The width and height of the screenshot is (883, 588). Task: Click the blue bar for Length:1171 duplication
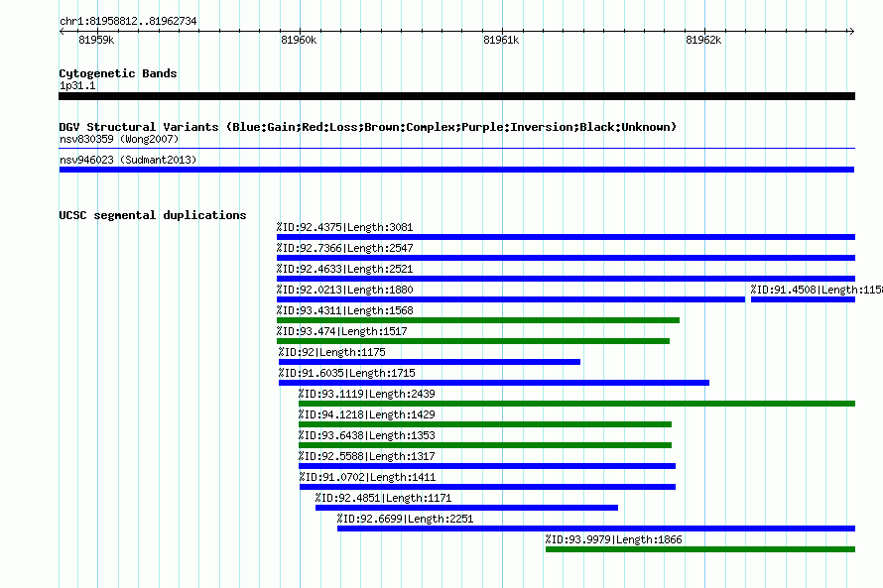(467, 508)
